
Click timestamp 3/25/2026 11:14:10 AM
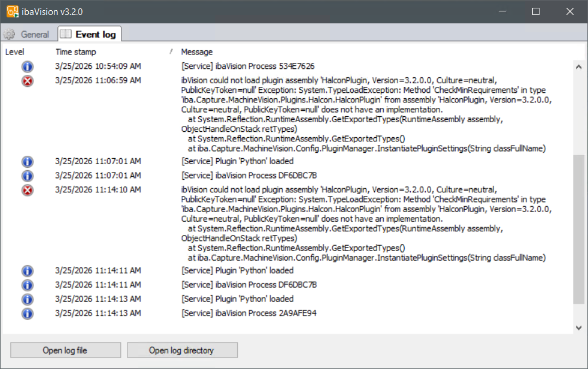coord(98,190)
